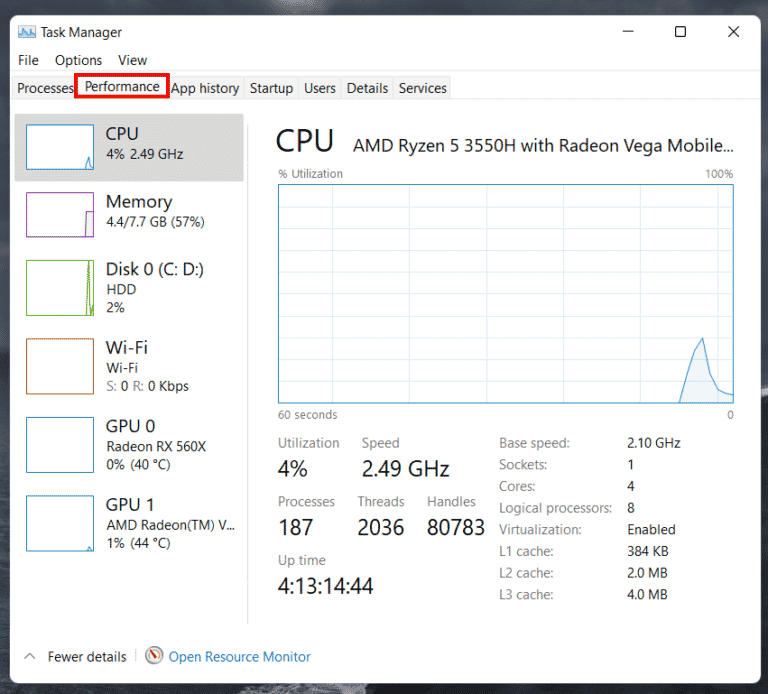Open Resource Monitor link
Viewport: 768px width, 694px height.
click(x=239, y=657)
